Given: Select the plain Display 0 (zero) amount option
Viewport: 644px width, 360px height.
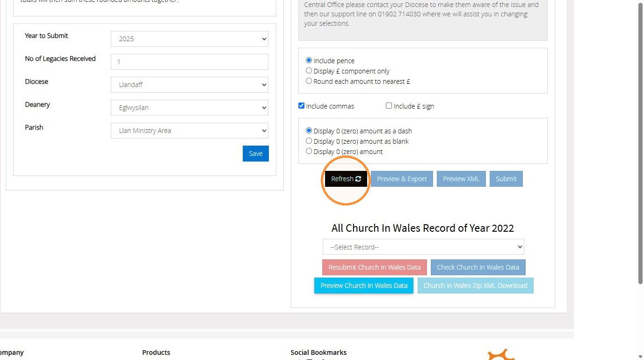Looking at the screenshot, I should point(309,151).
